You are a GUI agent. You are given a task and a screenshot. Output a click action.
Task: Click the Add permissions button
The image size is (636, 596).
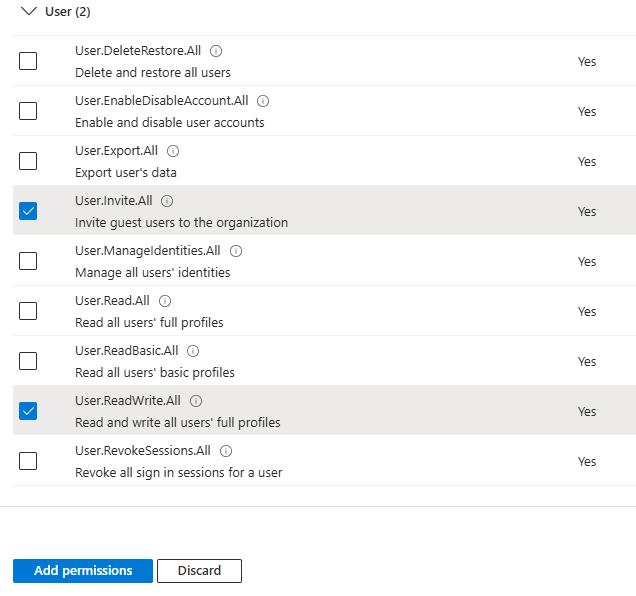click(83, 571)
